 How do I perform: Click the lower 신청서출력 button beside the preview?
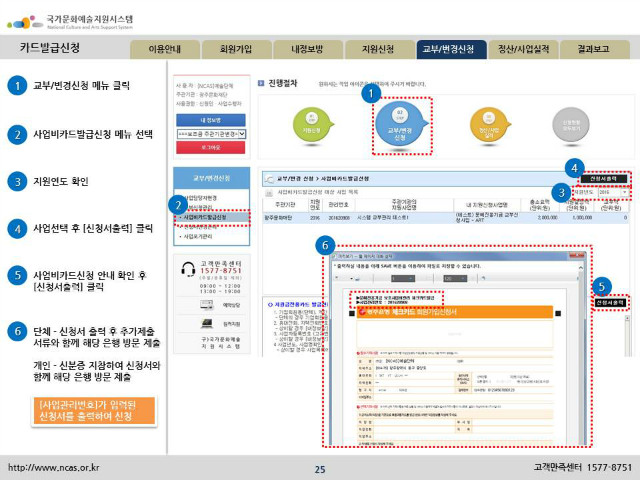tap(609, 302)
